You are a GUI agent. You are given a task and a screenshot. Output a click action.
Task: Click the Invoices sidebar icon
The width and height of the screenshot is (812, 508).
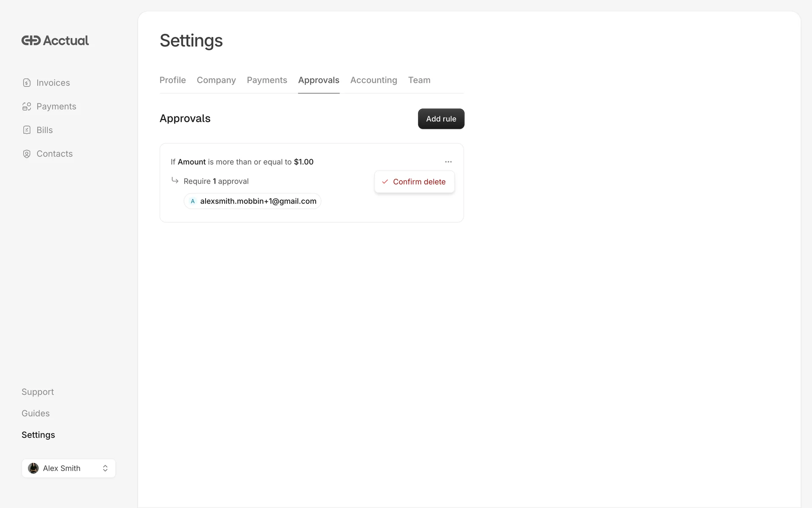pos(27,83)
